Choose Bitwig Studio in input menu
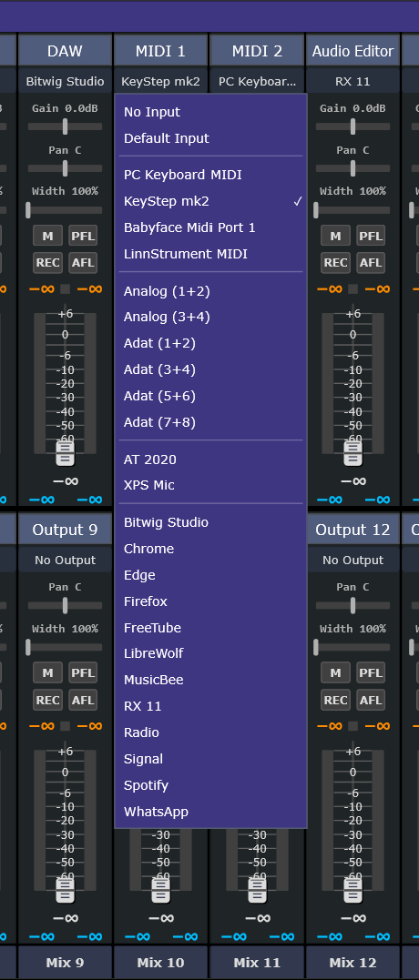This screenshot has width=419, height=980. tap(210, 522)
